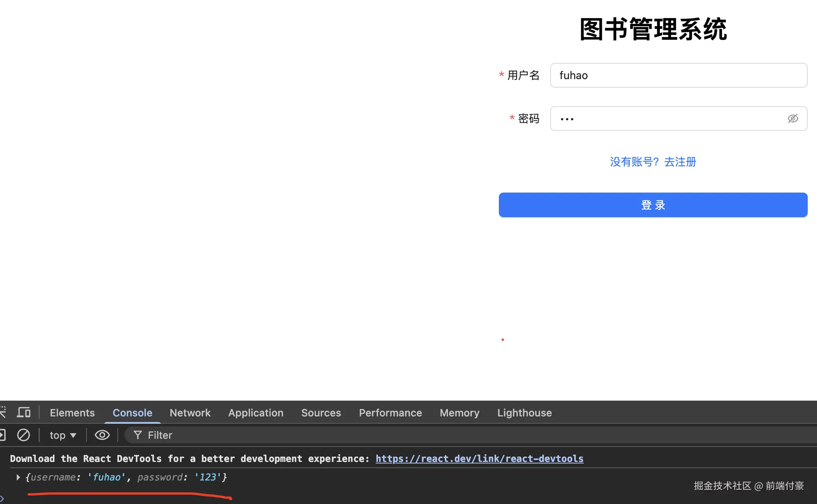Go to the Lighthouse tab
This screenshot has height=504, width=817.
click(x=524, y=413)
